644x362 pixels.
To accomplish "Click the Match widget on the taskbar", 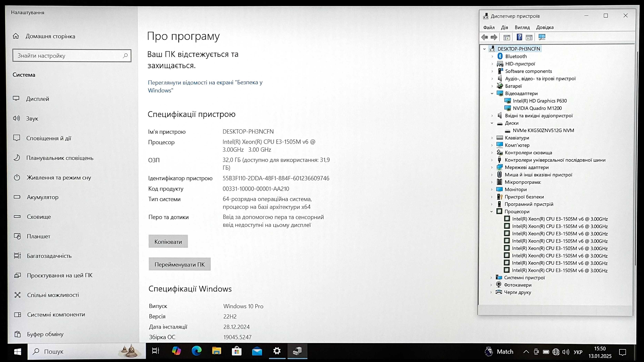I will 499,351.
